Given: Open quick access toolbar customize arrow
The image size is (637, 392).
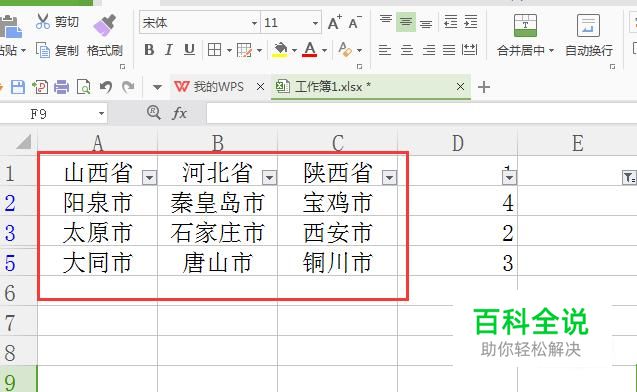Looking at the screenshot, I should click(157, 87).
